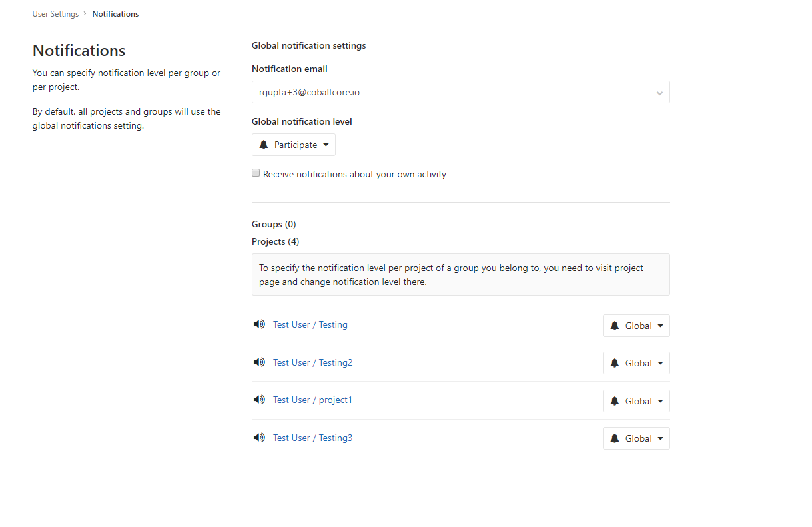Click the speaker icon beside Test User / project1
The height and width of the screenshot is (527, 812).
click(259, 400)
